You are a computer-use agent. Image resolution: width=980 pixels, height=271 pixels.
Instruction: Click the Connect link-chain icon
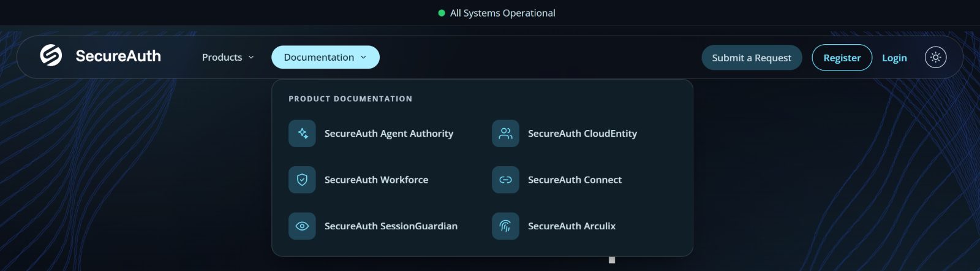pos(505,180)
